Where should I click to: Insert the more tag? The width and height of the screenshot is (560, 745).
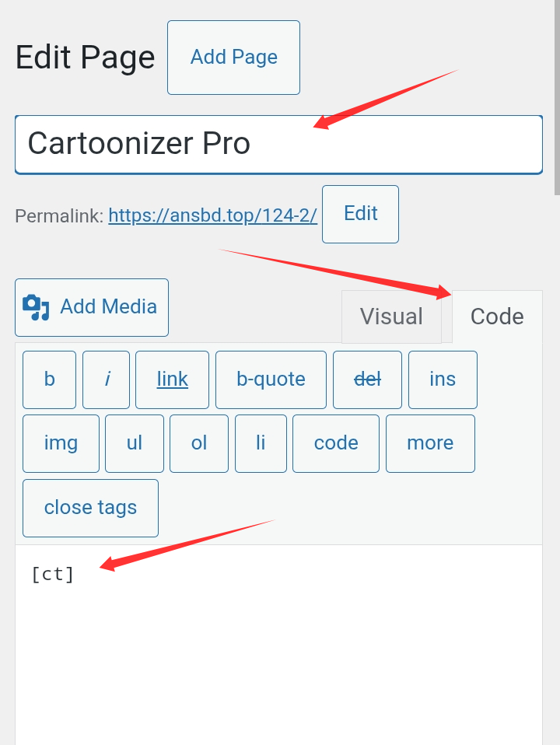click(430, 443)
